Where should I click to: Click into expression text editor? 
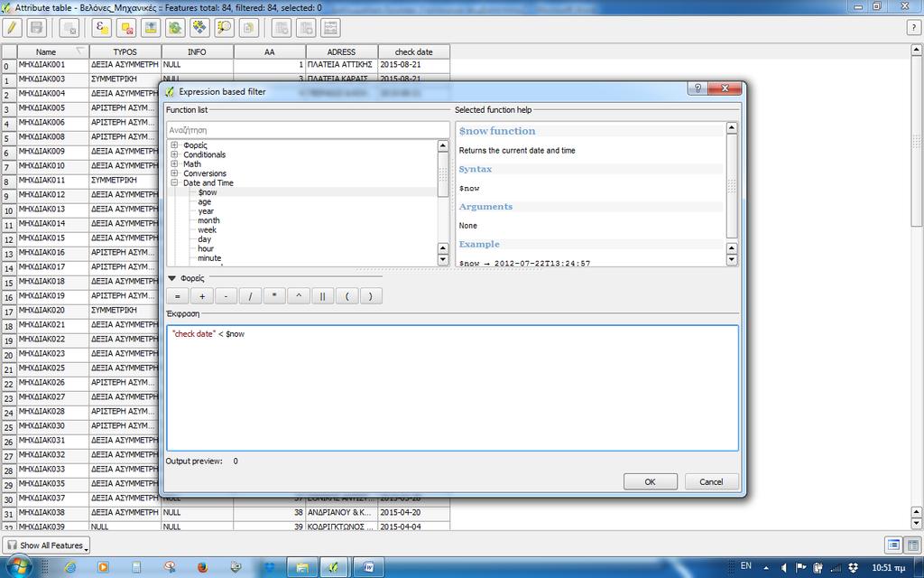[x=452, y=388]
